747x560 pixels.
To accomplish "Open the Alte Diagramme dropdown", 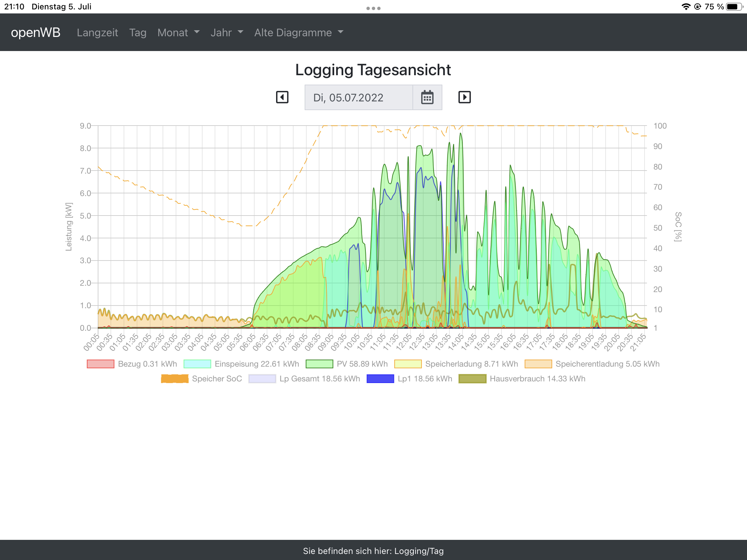I will point(299,33).
